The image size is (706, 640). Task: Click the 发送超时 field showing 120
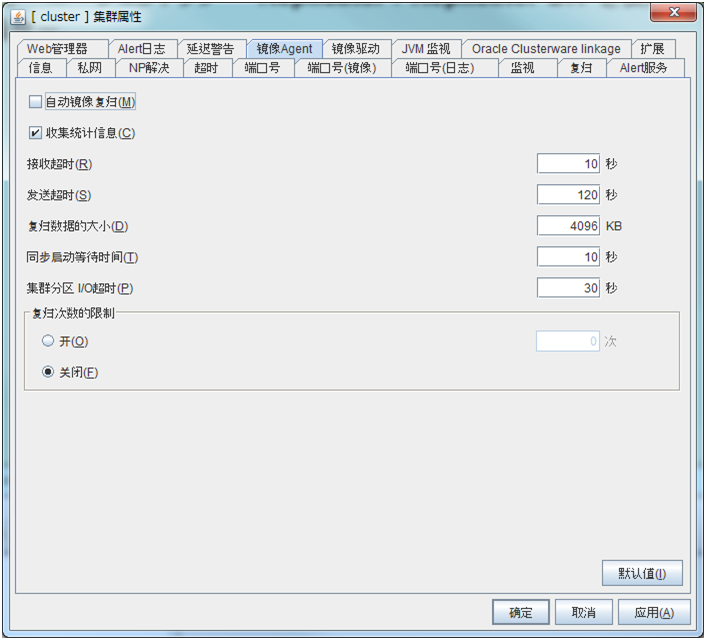568,195
